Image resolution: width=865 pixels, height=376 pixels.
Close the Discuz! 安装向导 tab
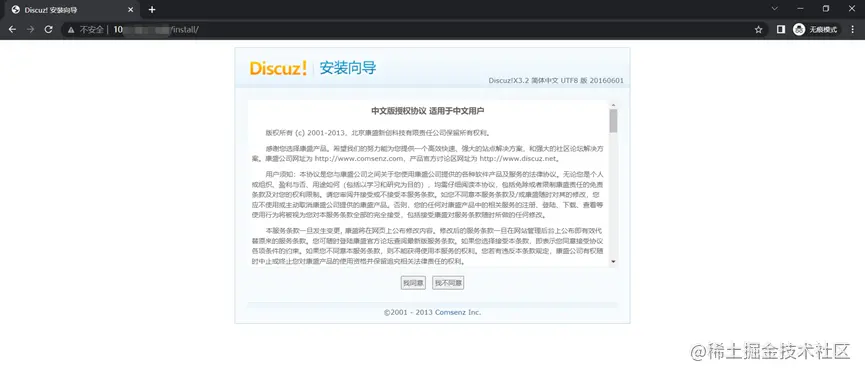[131, 10]
